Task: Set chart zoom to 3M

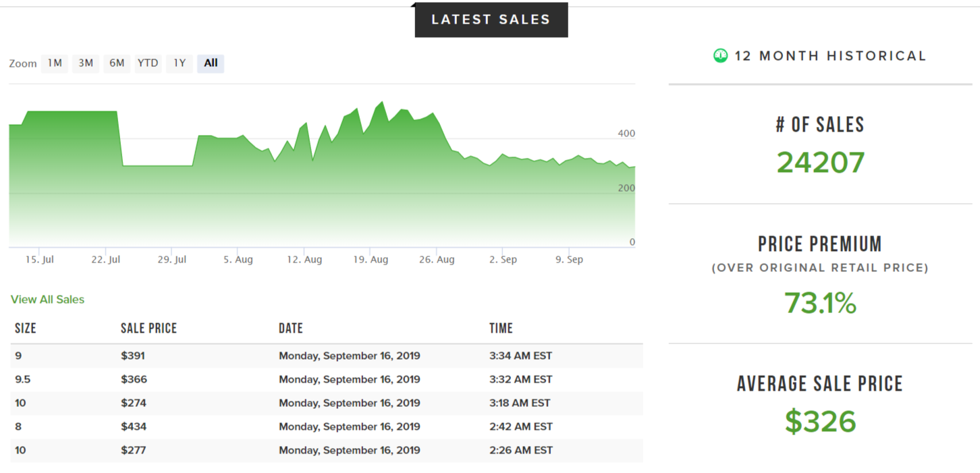Action: click(x=86, y=63)
